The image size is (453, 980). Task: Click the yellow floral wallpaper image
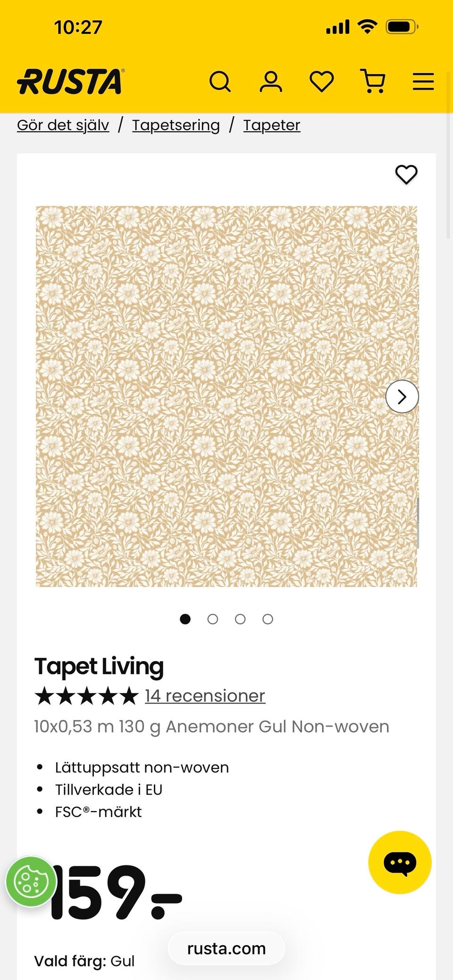226,396
